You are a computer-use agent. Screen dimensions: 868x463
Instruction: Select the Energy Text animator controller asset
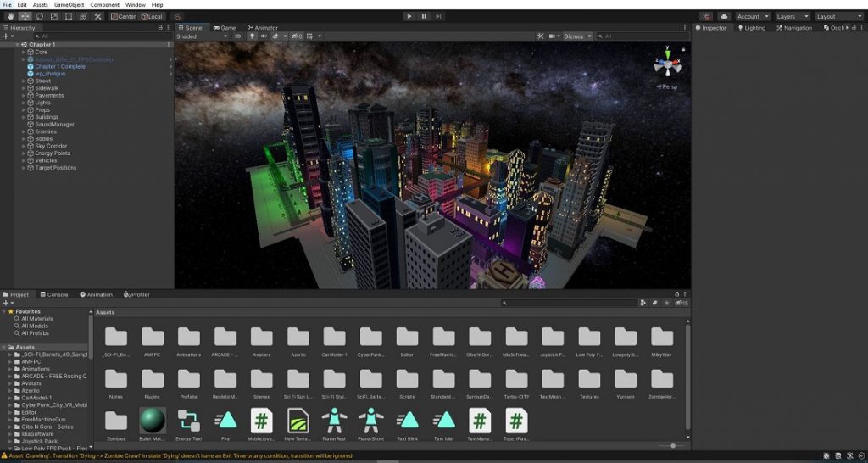coord(189,425)
